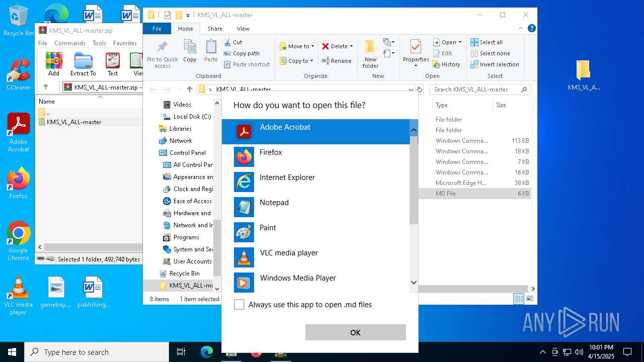Click History in the Open group
Image resolution: width=644 pixels, height=362 pixels.
pyautogui.click(x=446, y=64)
